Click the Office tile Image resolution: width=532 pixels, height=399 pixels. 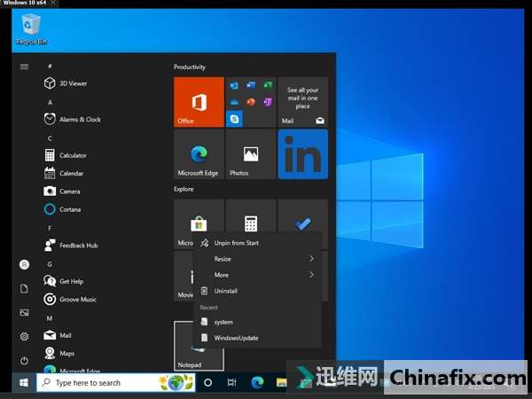(199, 102)
